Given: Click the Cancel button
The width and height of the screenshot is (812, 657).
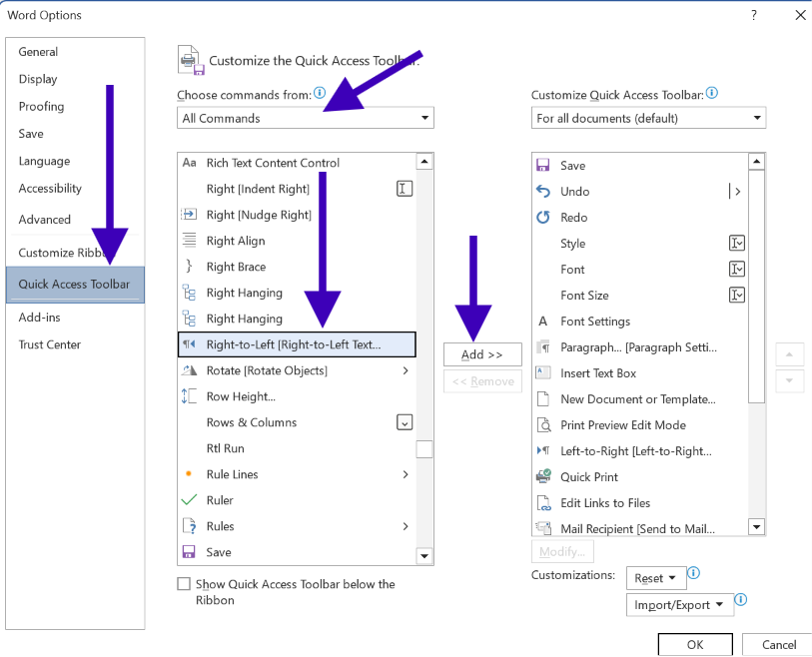Looking at the screenshot, I should (x=779, y=645).
